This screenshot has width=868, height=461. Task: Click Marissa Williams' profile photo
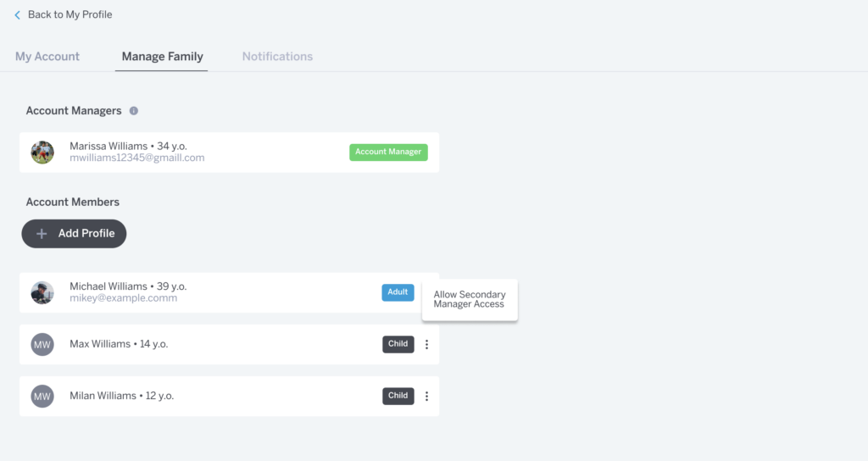click(x=42, y=153)
